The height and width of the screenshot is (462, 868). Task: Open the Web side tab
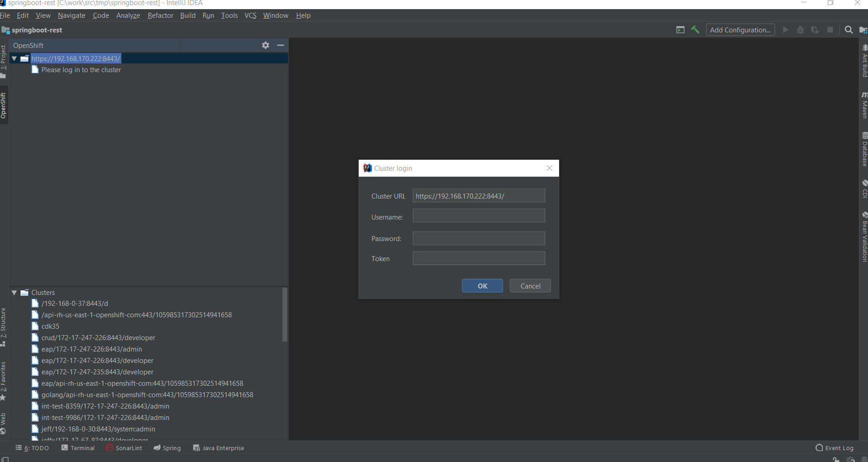3,423
